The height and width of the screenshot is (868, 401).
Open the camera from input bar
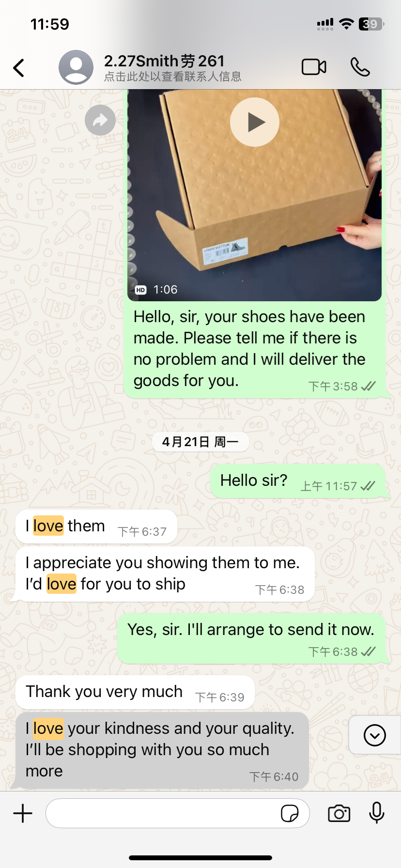click(x=339, y=813)
